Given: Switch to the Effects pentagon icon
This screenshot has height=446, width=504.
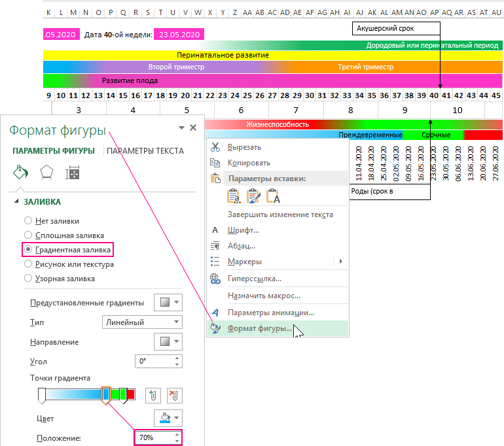Looking at the screenshot, I should coord(46,173).
